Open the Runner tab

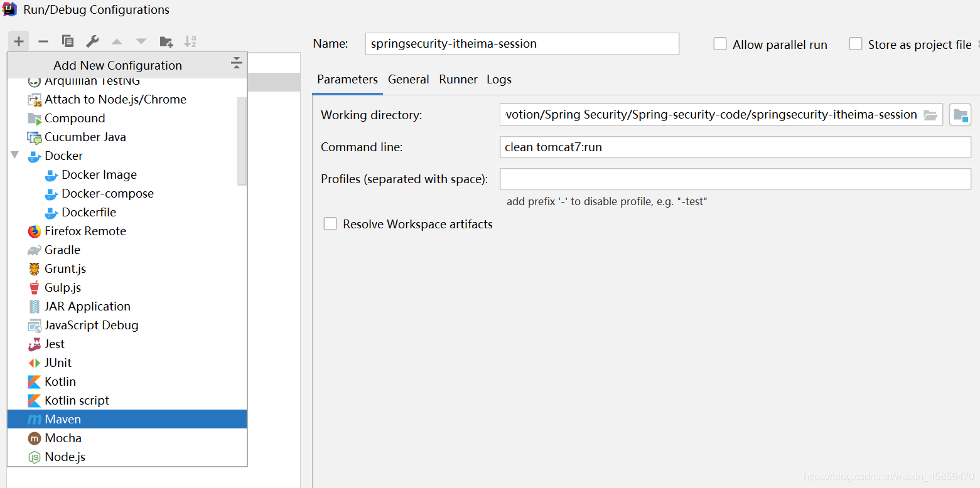(x=458, y=80)
